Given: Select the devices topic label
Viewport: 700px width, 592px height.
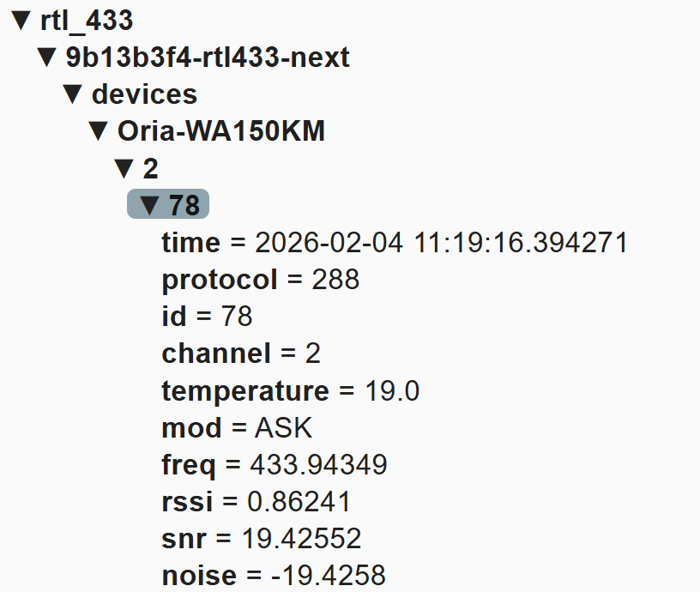Looking at the screenshot, I should tap(144, 94).
